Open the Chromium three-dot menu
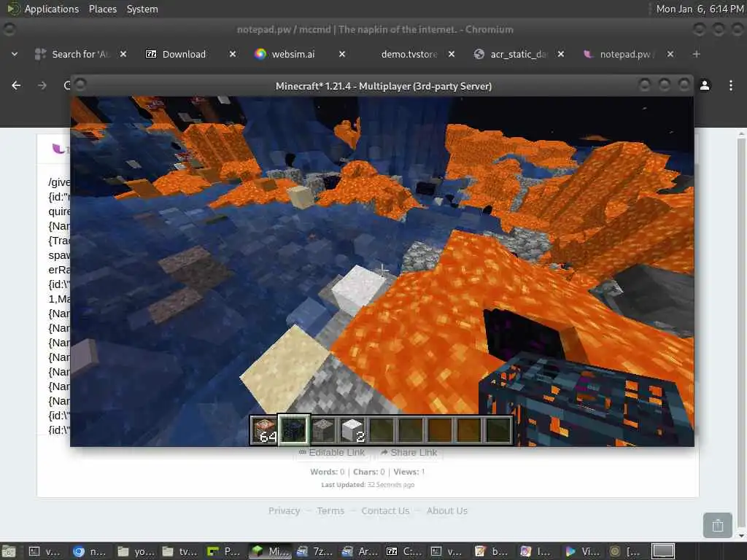747x560 pixels. point(731,85)
